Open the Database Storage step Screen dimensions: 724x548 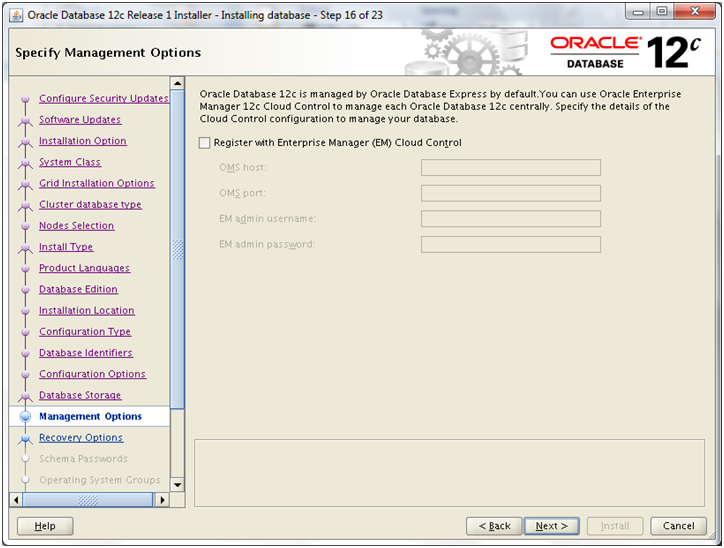tap(80, 396)
